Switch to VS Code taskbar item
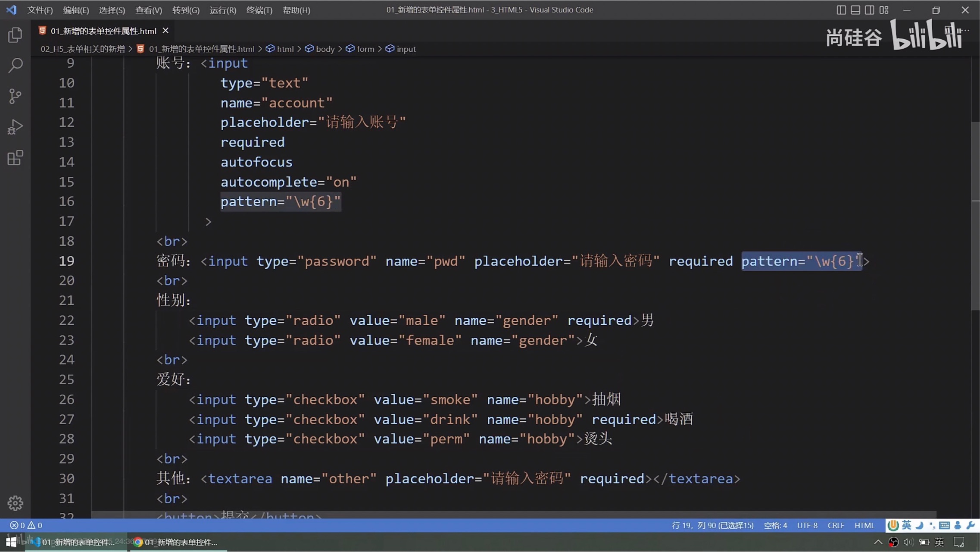The image size is (980, 552). tap(76, 542)
